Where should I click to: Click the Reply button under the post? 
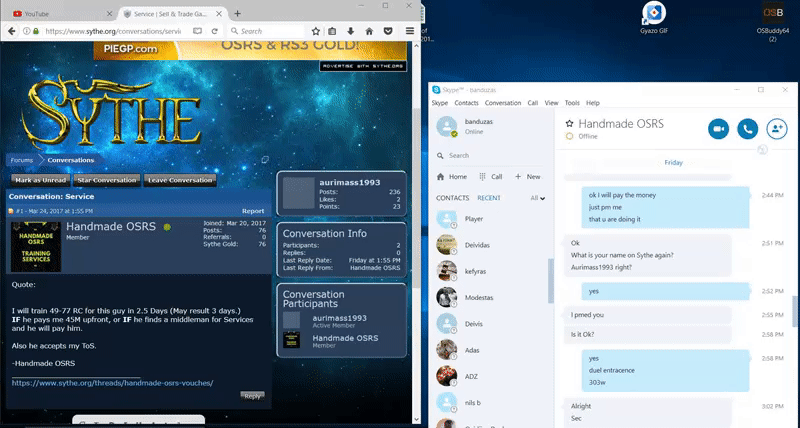pyautogui.click(x=252, y=396)
